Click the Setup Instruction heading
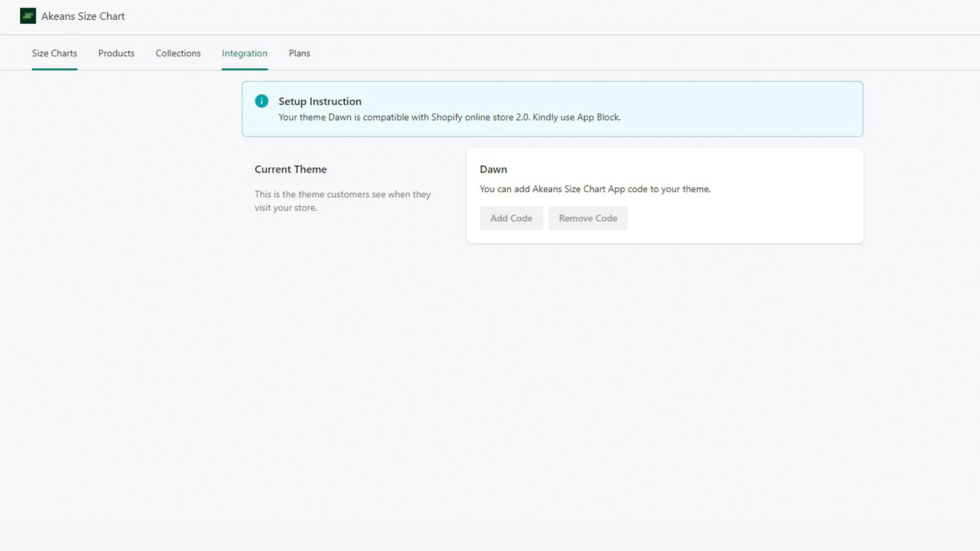Screen dimensions: 980x551 (320, 101)
